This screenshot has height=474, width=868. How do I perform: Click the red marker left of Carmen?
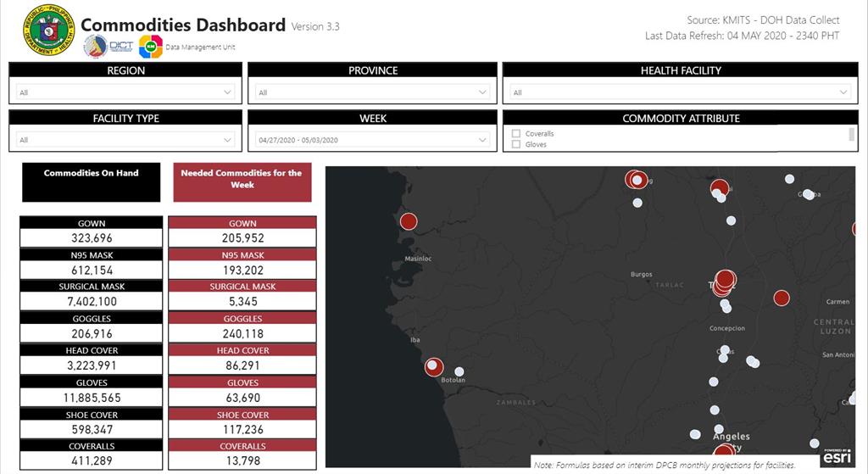[782, 298]
